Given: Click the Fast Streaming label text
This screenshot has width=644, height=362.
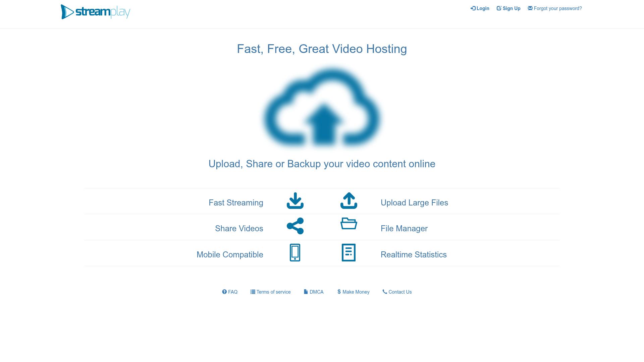Looking at the screenshot, I should [x=236, y=203].
